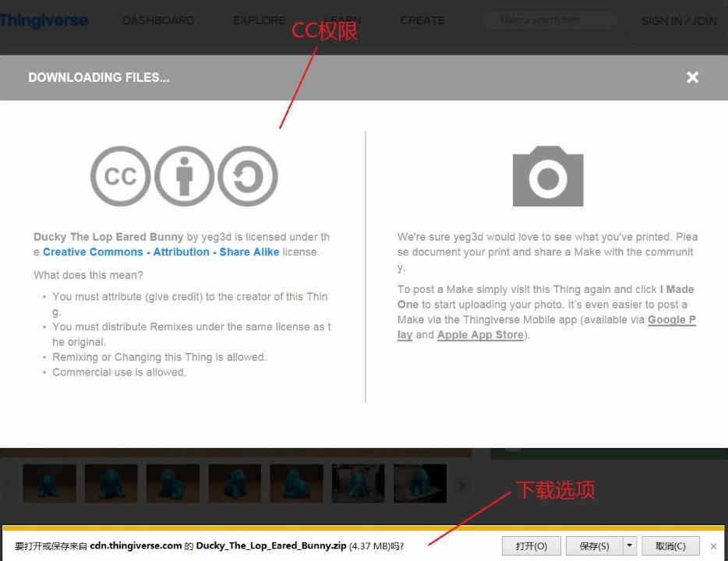Click the camera icon
Viewport: 728px width, 561px height.
[x=548, y=176]
